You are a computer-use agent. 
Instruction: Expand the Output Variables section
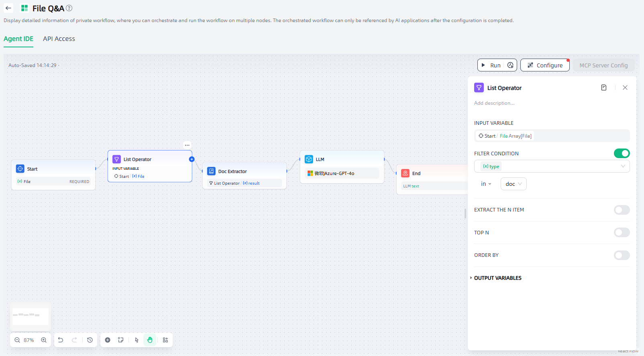coord(497,278)
